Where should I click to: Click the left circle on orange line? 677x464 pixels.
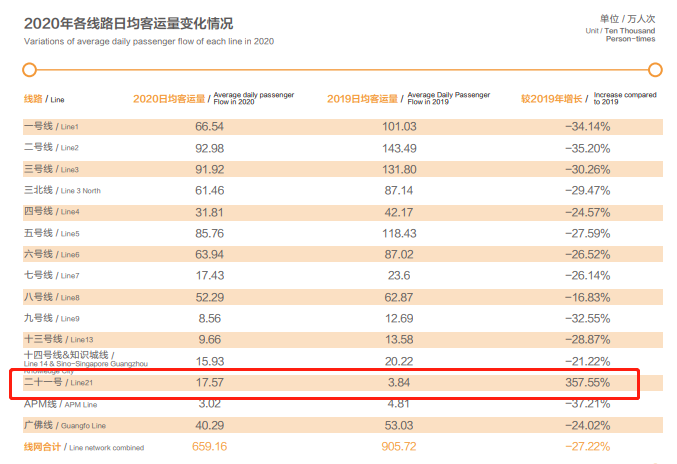(29, 69)
